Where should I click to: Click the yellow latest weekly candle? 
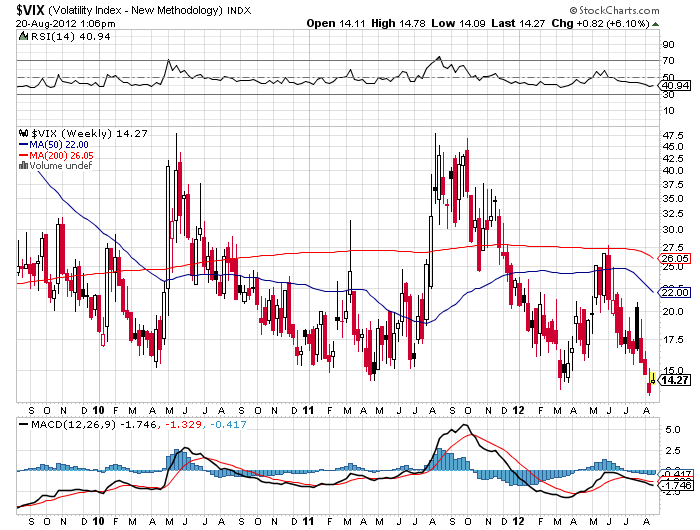(x=653, y=378)
